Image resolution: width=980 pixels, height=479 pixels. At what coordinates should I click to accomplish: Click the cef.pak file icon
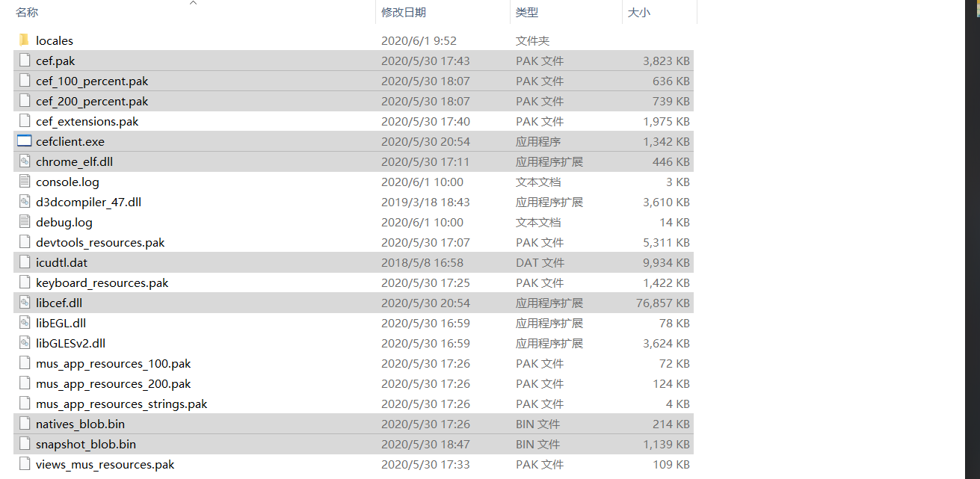[24, 61]
